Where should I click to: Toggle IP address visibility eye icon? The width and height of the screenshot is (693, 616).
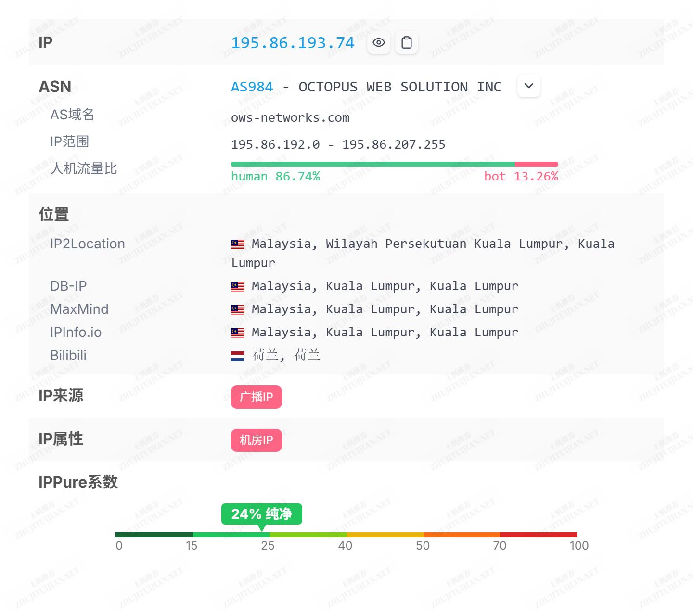click(379, 43)
